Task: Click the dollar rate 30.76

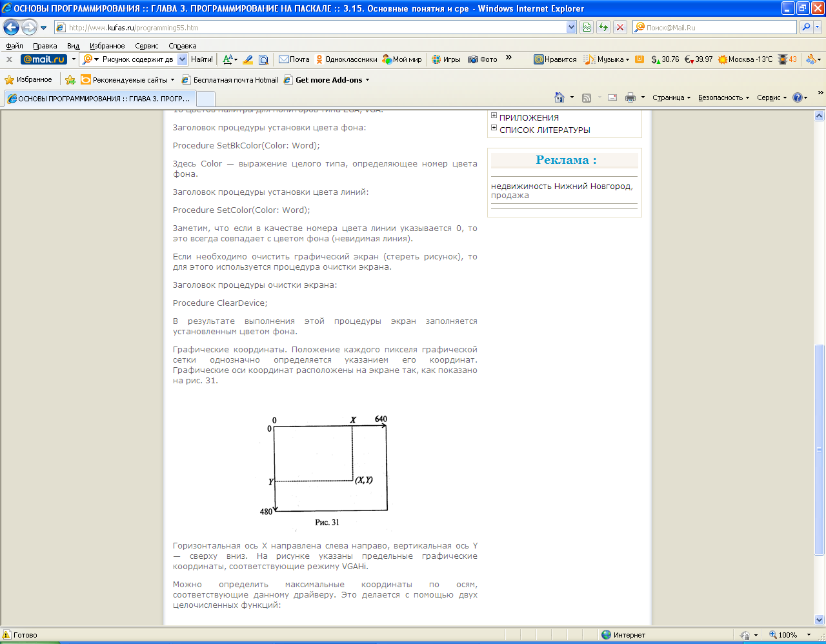Action: [x=665, y=59]
